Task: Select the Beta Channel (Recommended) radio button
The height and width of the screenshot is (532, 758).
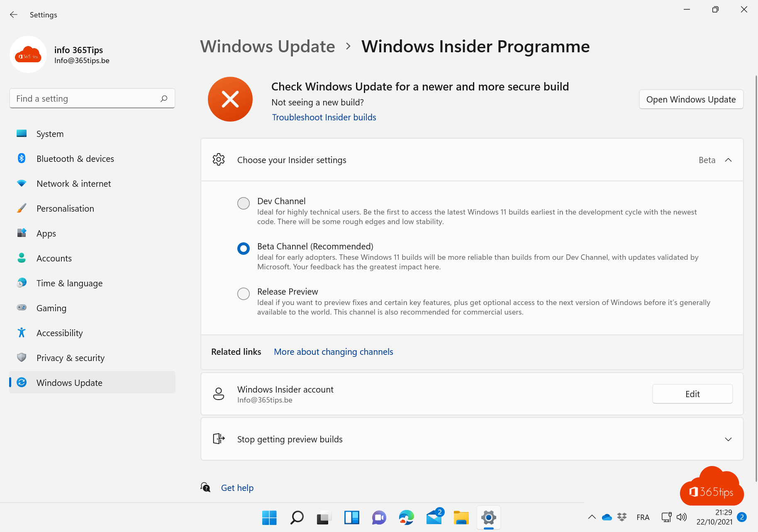Action: point(244,249)
